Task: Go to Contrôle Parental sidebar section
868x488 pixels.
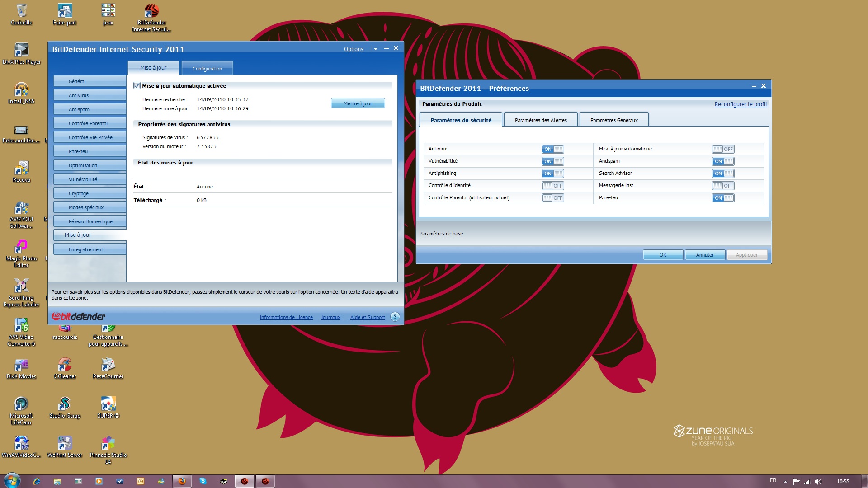Action: (x=90, y=123)
